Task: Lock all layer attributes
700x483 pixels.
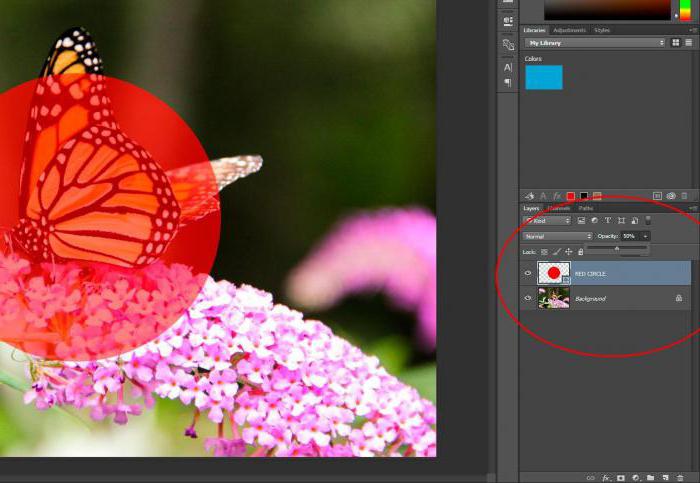Action: click(x=580, y=252)
